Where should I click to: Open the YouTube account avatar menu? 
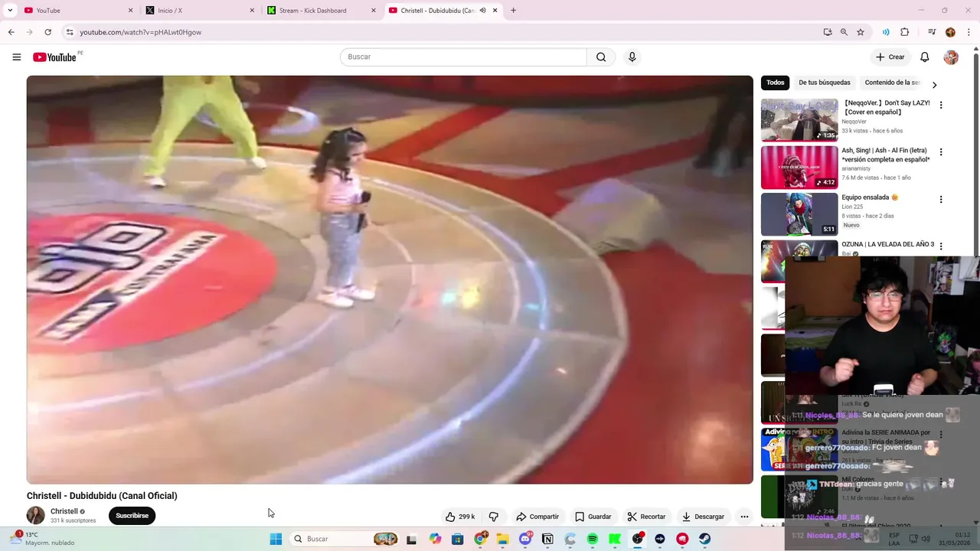tap(951, 57)
